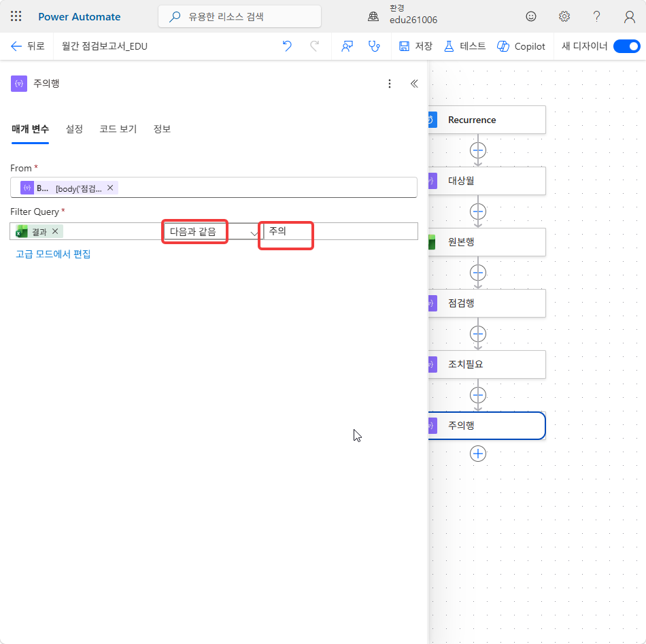Undo the last change

pyautogui.click(x=287, y=46)
